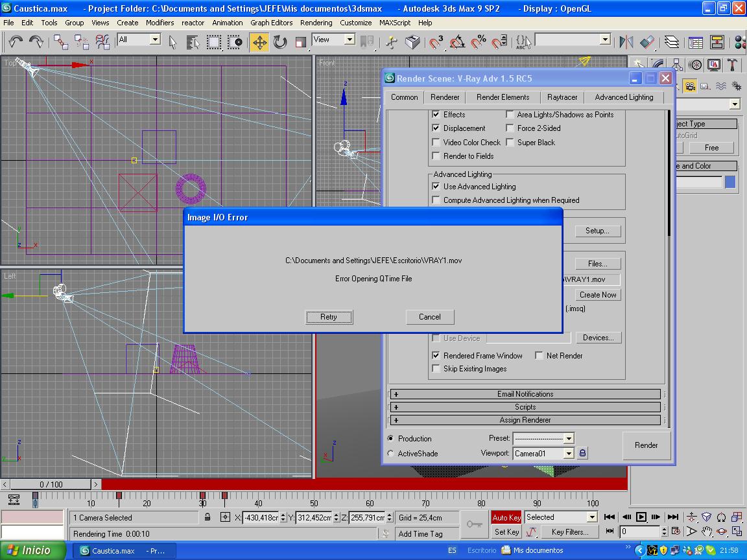Toggle the 3D Snaps magnet icon
This screenshot has height=560, width=747.
(x=436, y=42)
